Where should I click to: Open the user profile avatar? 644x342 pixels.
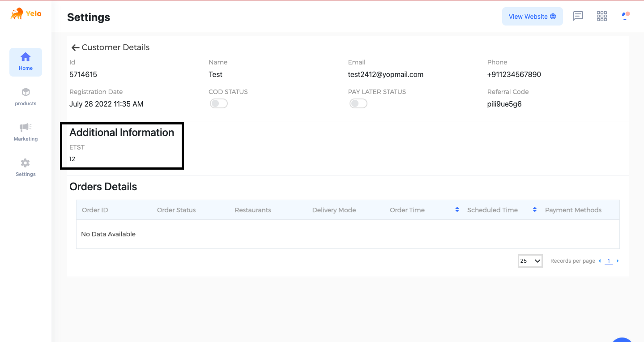625,16
